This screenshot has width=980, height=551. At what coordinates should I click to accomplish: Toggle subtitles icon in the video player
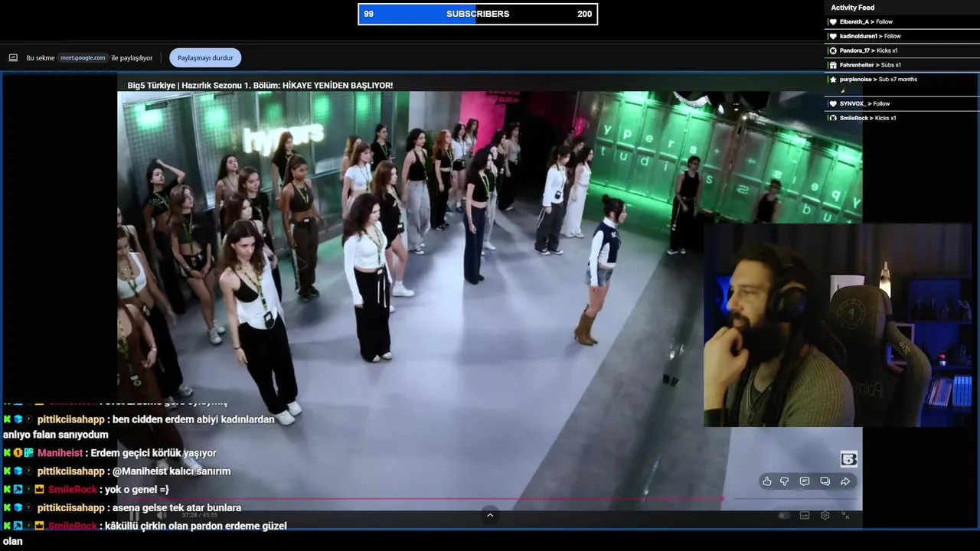805,515
